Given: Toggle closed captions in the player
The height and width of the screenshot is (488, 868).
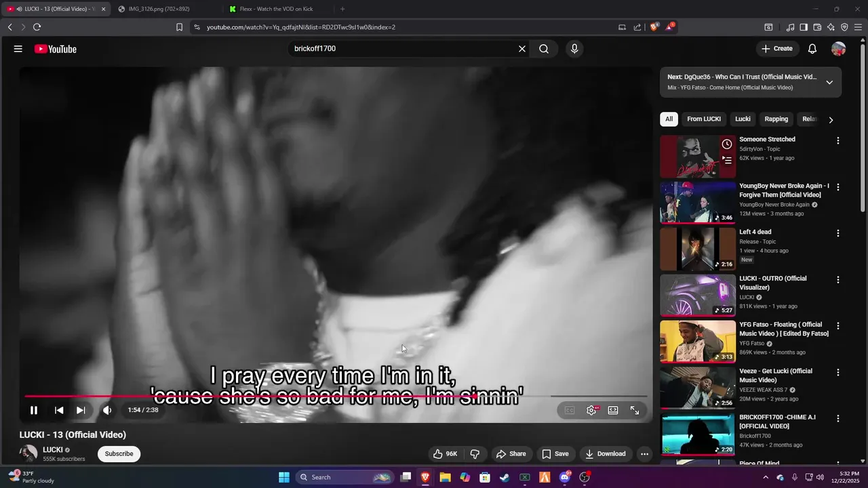Looking at the screenshot, I should click(x=570, y=410).
